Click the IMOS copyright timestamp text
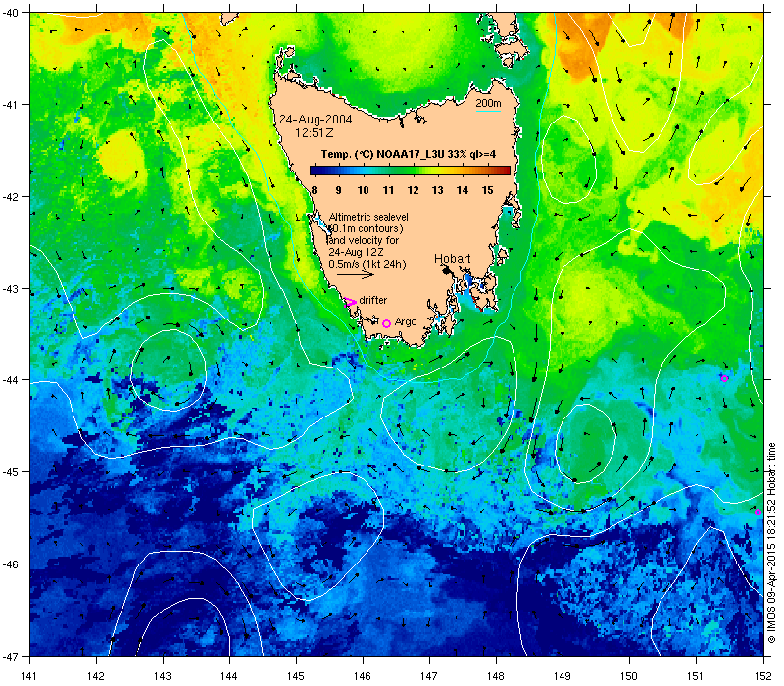This screenshot has height=686, width=784. (772, 544)
